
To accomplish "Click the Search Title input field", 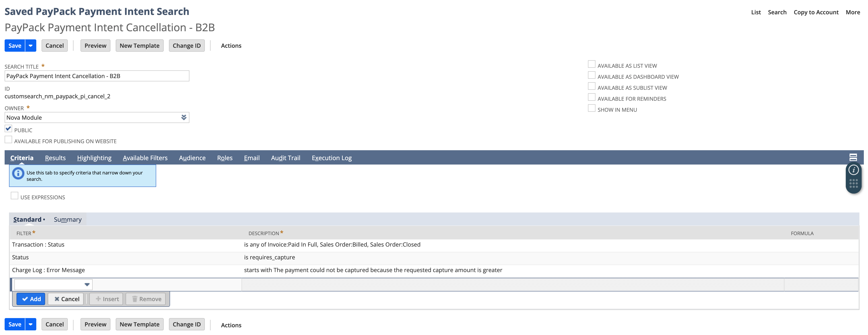I will point(97,76).
